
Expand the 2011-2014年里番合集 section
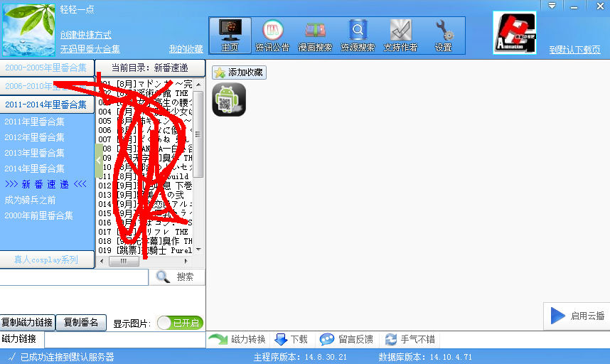point(47,105)
